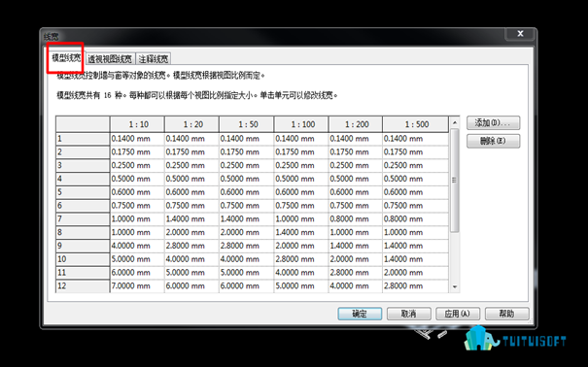The width and height of the screenshot is (588, 367).
Task: Click row 11 cell under 1 : 200
Action: (x=356, y=273)
